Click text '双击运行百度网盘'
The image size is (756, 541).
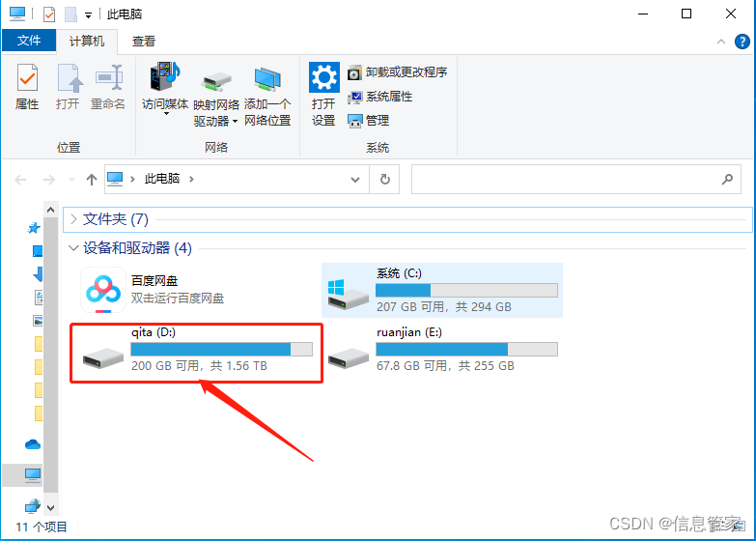pos(178,299)
